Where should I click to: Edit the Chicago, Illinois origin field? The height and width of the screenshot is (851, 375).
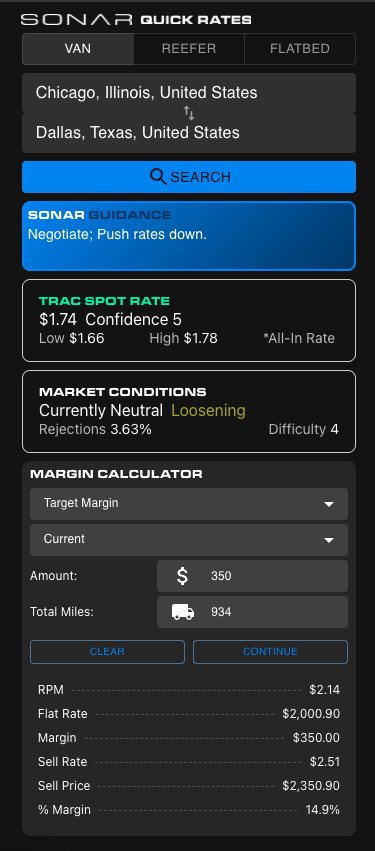click(x=189, y=93)
